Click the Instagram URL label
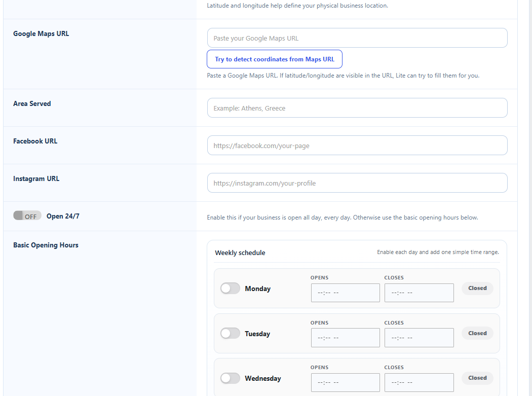 [36, 178]
